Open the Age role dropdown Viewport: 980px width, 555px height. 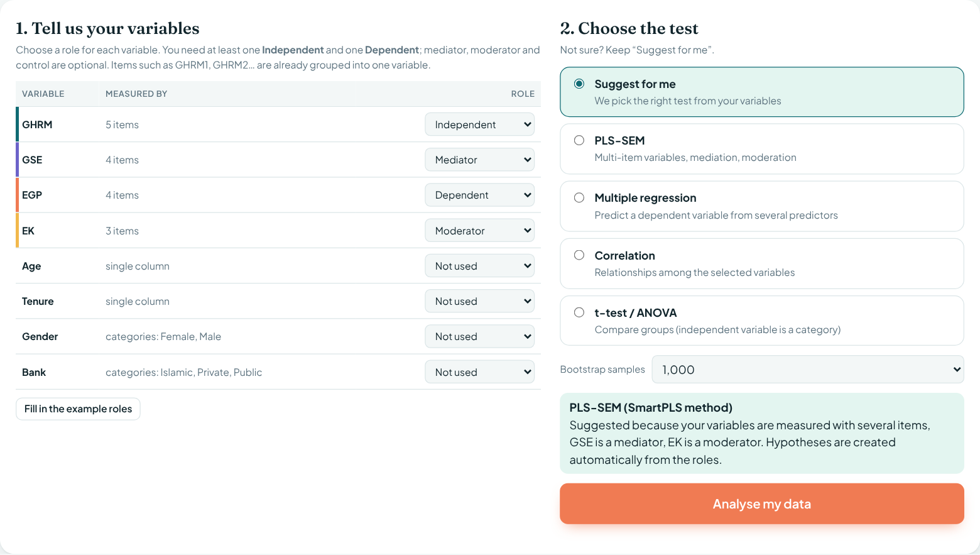480,266
